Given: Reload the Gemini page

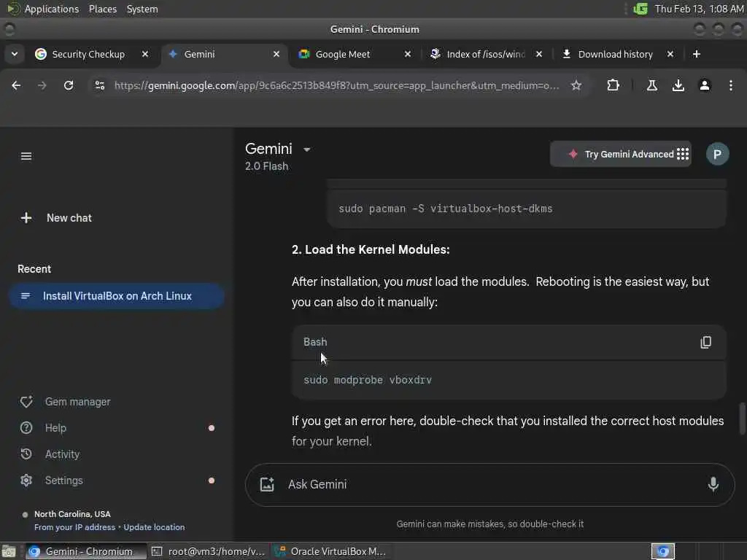Looking at the screenshot, I should (x=69, y=85).
